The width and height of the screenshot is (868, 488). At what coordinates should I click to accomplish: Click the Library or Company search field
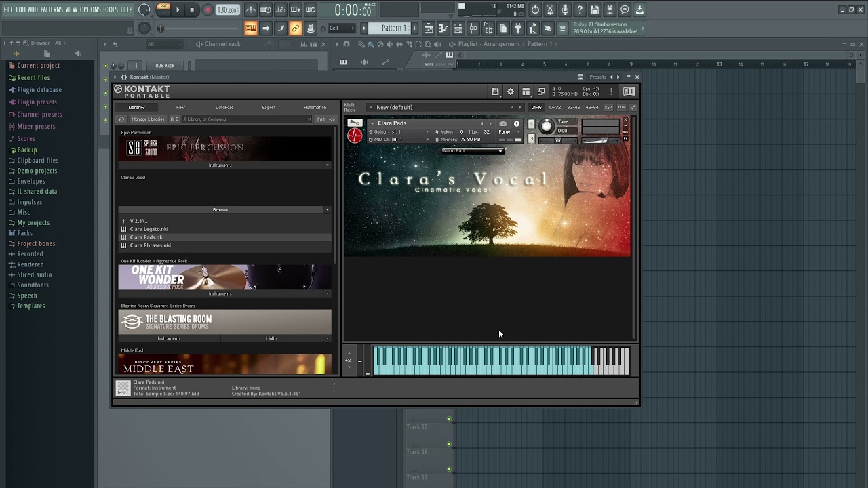click(x=247, y=119)
